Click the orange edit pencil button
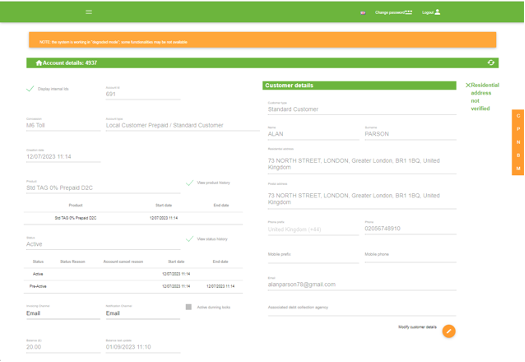525x362 pixels. pos(449,331)
